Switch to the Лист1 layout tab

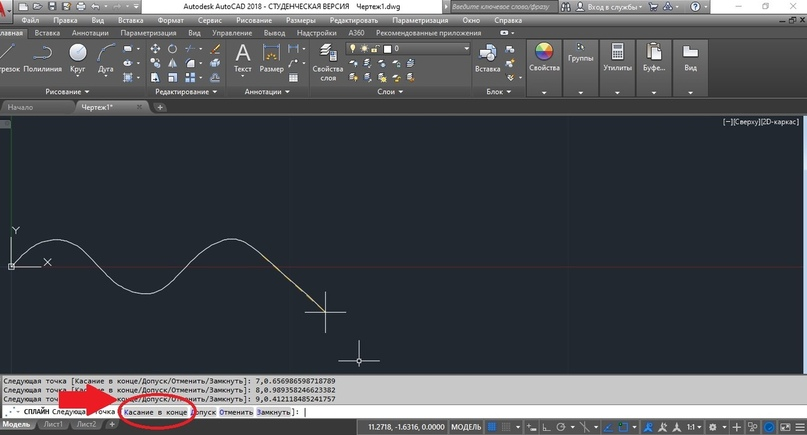53,425
